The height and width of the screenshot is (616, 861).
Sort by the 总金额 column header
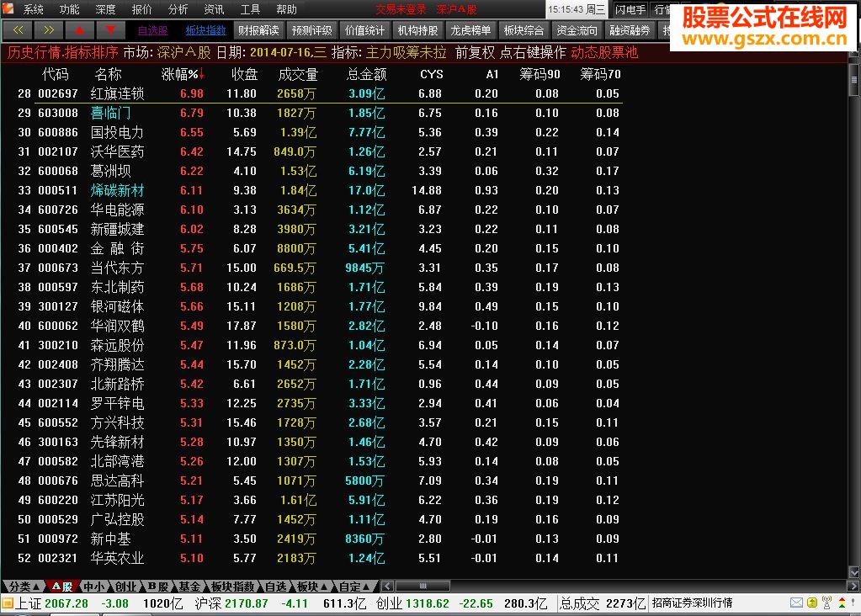367,74
